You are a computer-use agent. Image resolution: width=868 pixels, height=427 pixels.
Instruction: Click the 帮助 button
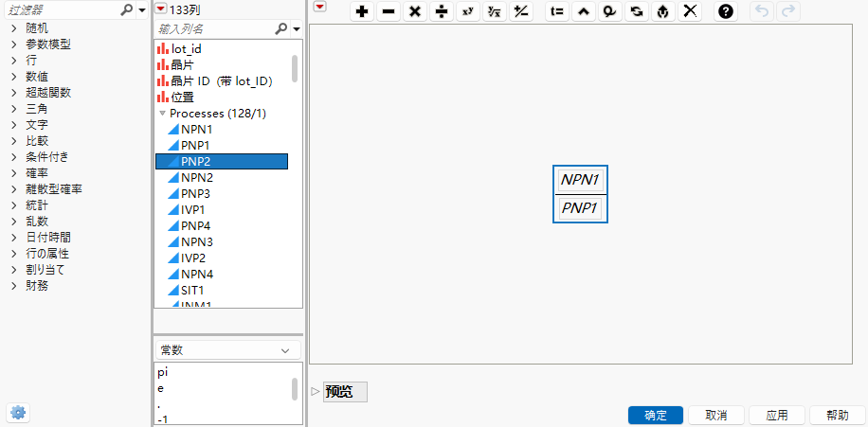pos(837,416)
